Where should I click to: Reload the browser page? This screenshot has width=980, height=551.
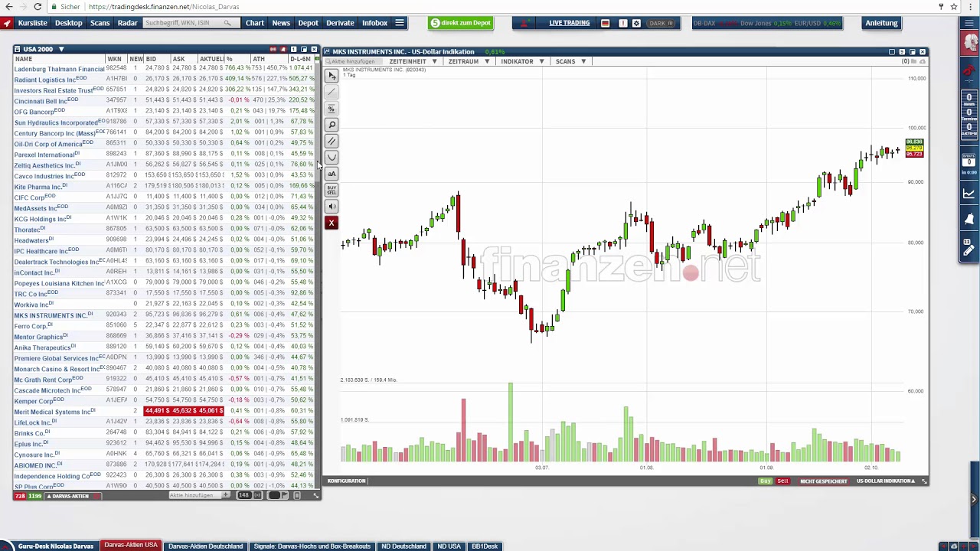coord(38,7)
